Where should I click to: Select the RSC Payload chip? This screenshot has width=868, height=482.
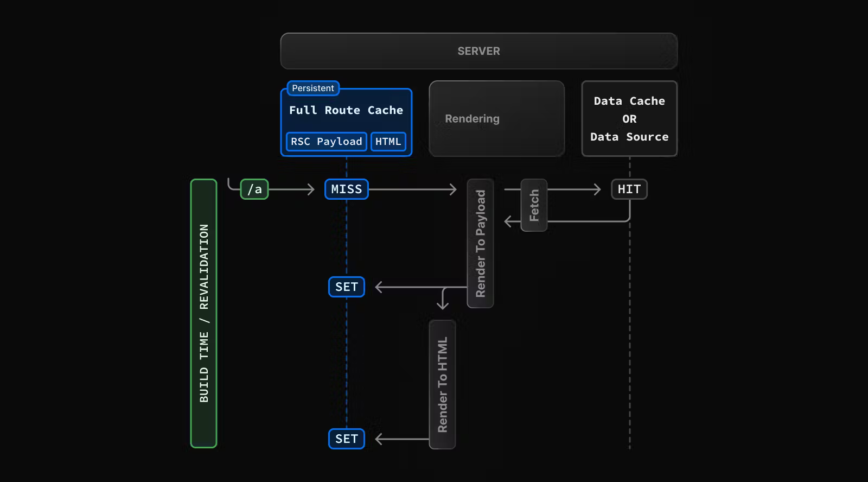coord(326,142)
